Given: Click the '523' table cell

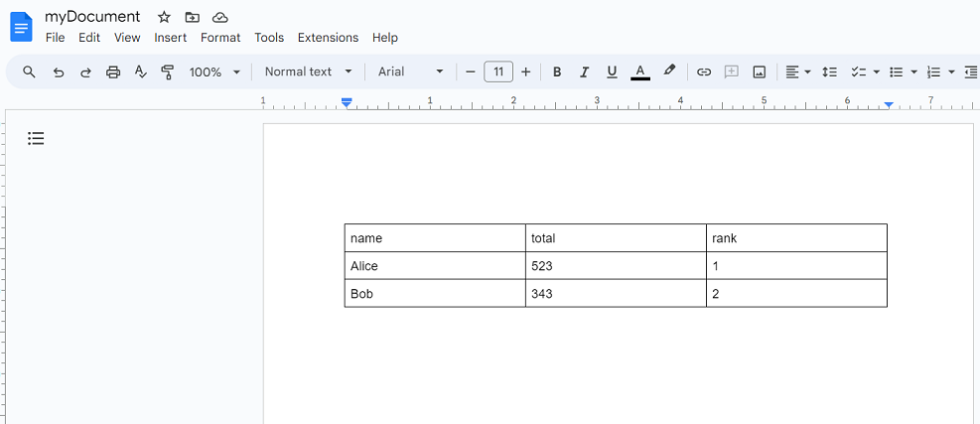Looking at the screenshot, I should (616, 266).
